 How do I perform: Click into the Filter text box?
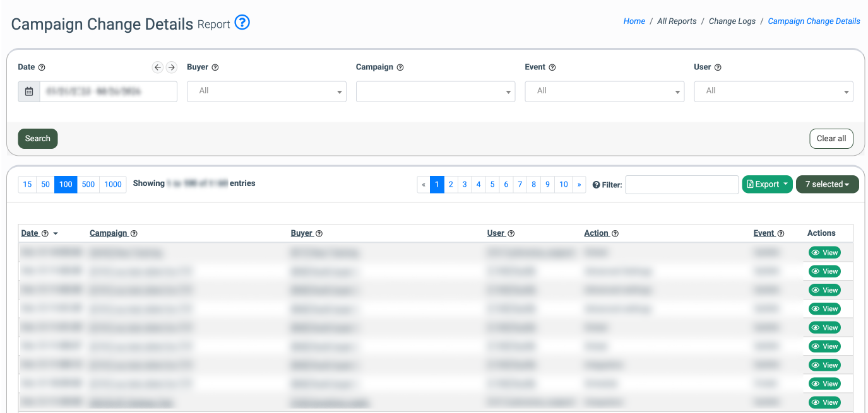(x=682, y=185)
